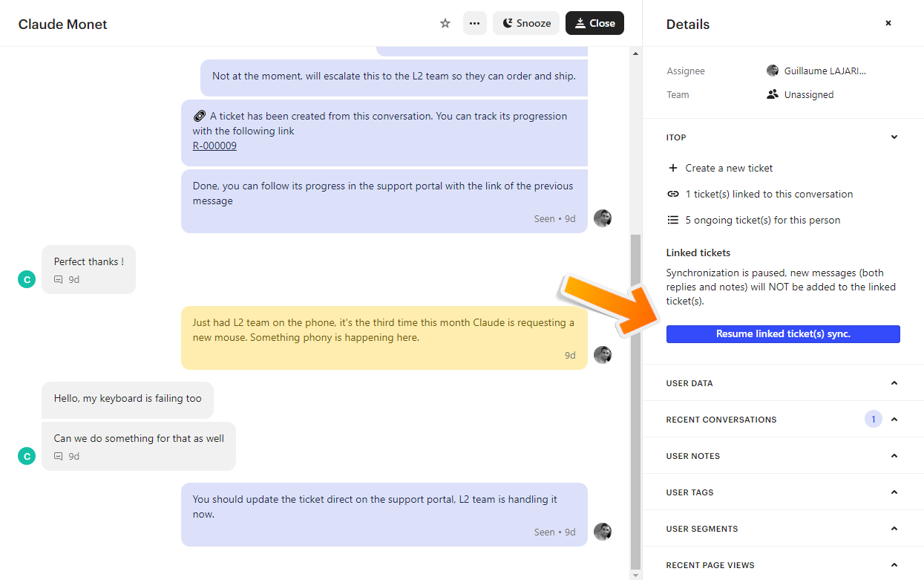Click the conversation vertical scrollbar
The width and height of the screenshot is (924, 580).
click(635, 401)
